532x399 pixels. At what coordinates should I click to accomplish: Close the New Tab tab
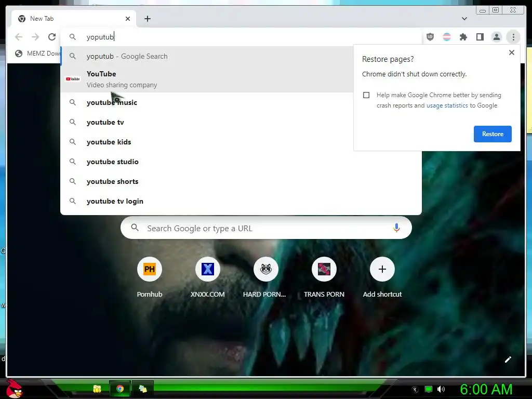point(128,19)
